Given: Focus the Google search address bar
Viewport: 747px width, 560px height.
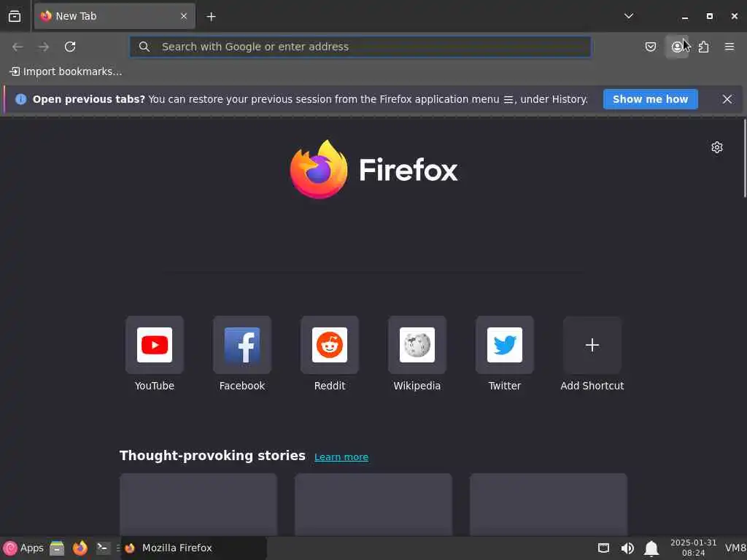Looking at the screenshot, I should (x=360, y=47).
